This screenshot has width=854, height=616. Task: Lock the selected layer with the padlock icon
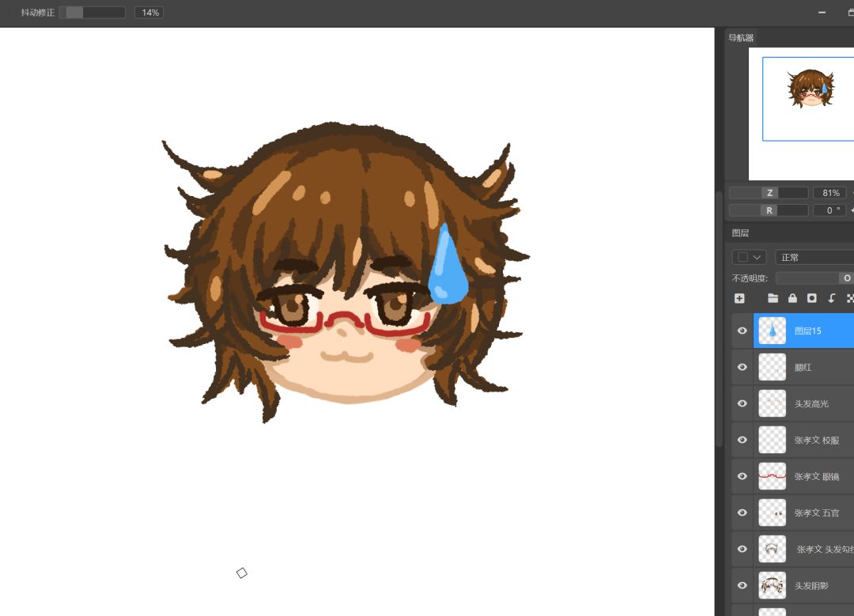click(792, 298)
